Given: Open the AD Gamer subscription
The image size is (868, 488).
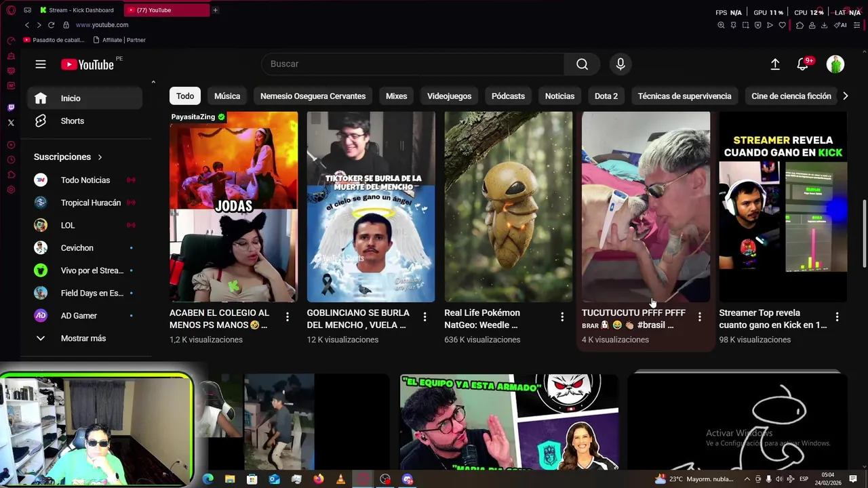Looking at the screenshot, I should click(x=85, y=316).
